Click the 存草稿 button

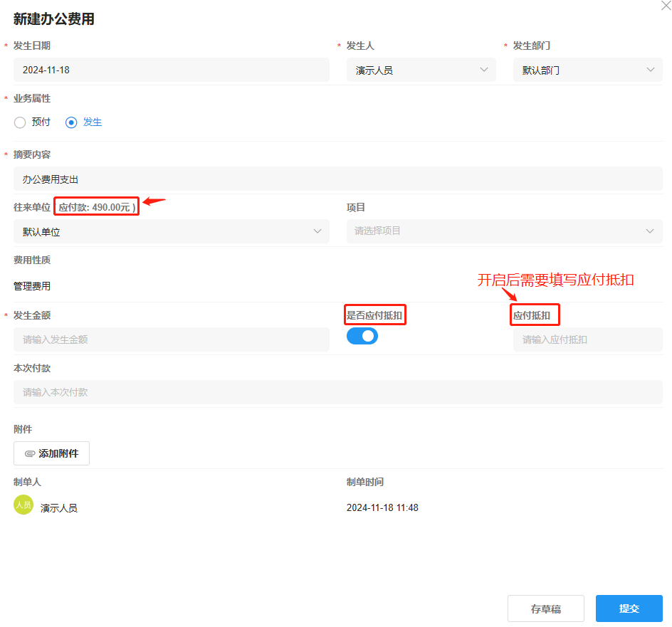pyautogui.click(x=545, y=608)
